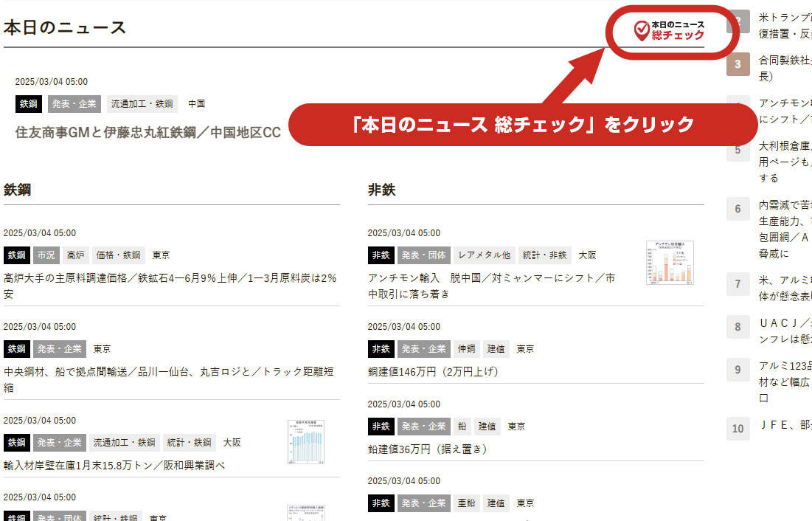This screenshot has height=521, width=812.
Task: Click the 統計・非鉄 tag
Action: 544,255
